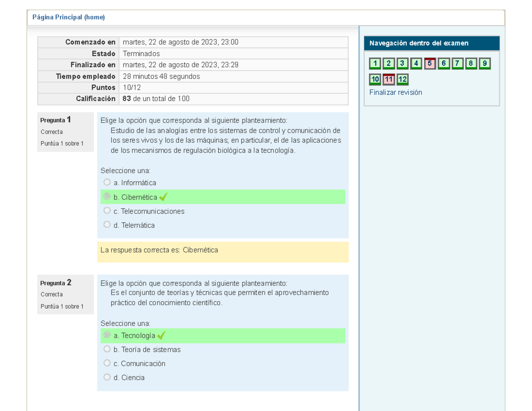
Task: Jump to incorrect question 11
Action: tap(388, 80)
